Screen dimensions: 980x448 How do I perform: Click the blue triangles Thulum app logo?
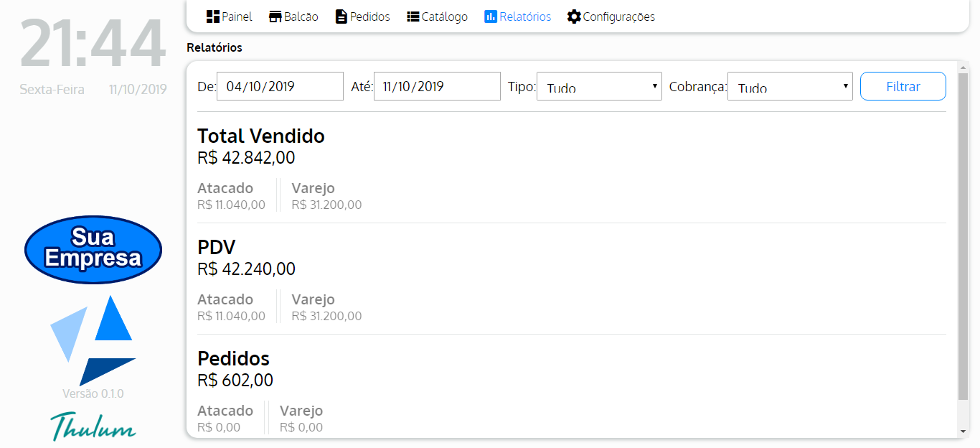point(93,340)
